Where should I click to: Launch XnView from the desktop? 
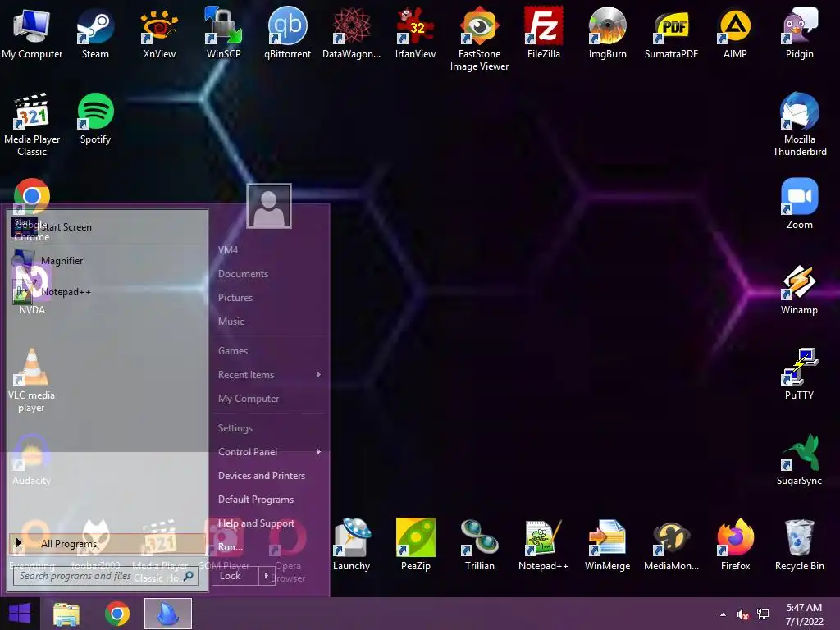point(159,32)
